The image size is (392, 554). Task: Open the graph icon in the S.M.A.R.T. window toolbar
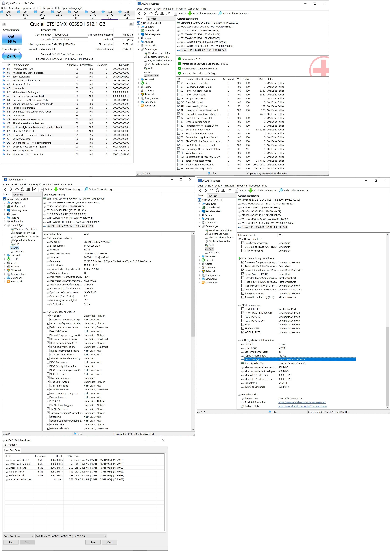pos(168,14)
